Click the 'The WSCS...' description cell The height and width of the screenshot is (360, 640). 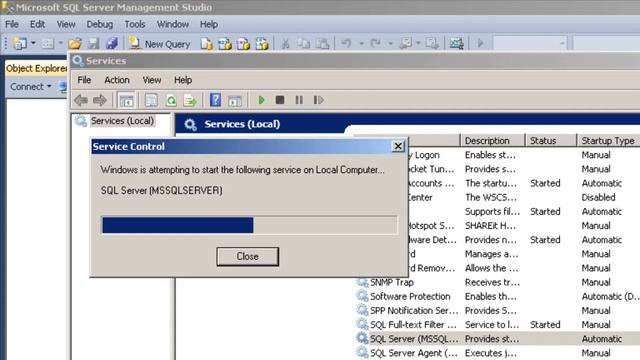491,197
